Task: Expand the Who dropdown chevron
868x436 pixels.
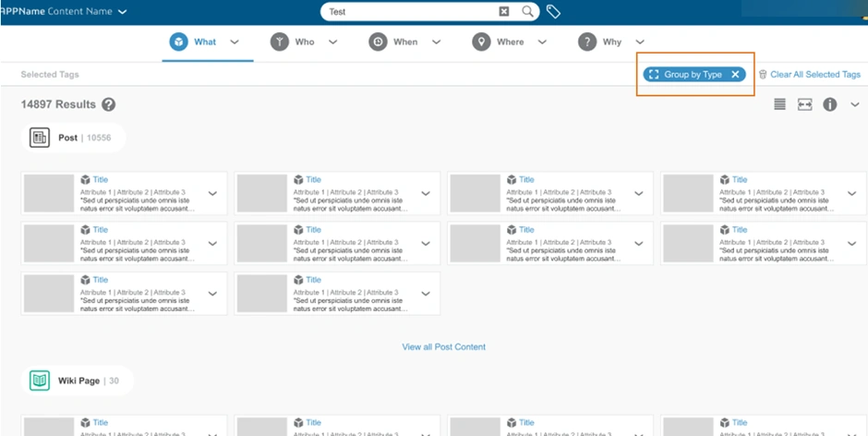Action: click(x=332, y=42)
